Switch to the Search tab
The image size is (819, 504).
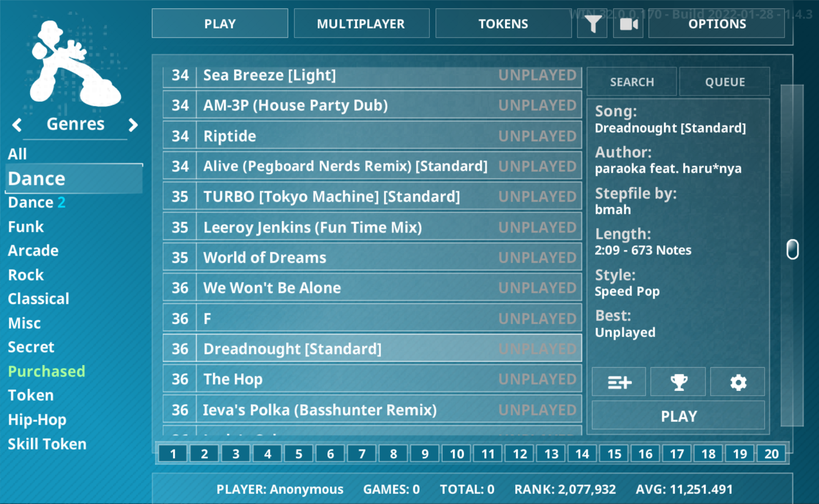point(632,82)
